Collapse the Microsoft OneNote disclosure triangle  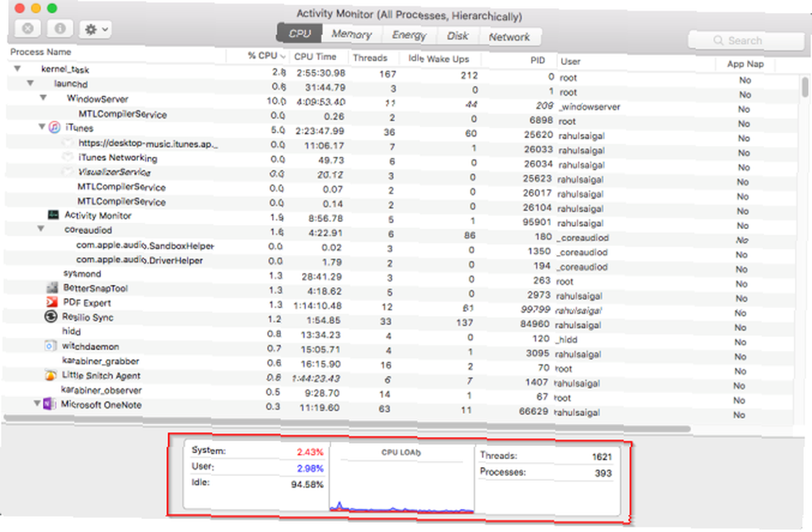[x=37, y=403]
